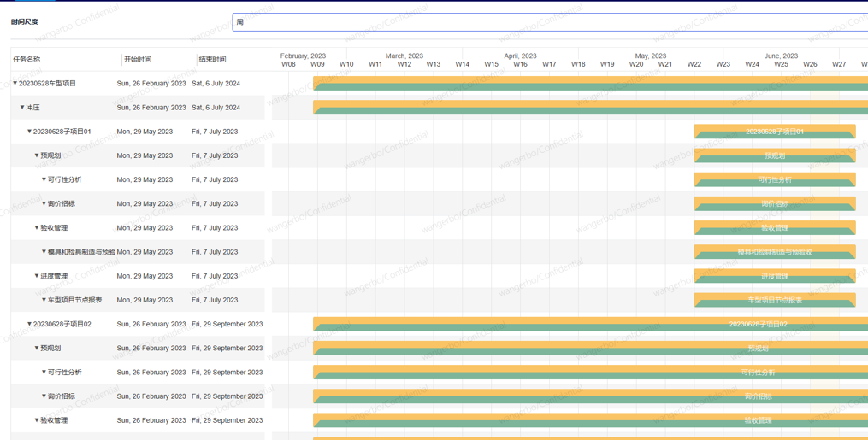
Task: Click the April, 2023 month header
Action: tap(520, 56)
